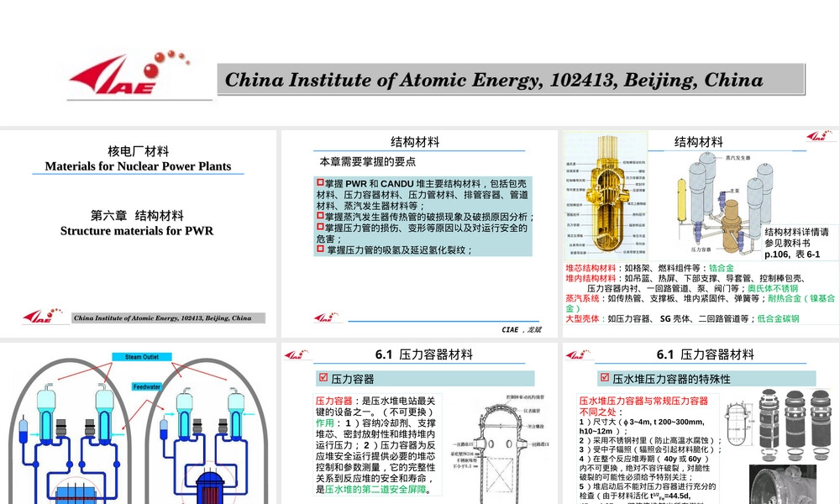Select green text '锆合金'
The height and width of the screenshot is (504, 840).
click(x=721, y=268)
